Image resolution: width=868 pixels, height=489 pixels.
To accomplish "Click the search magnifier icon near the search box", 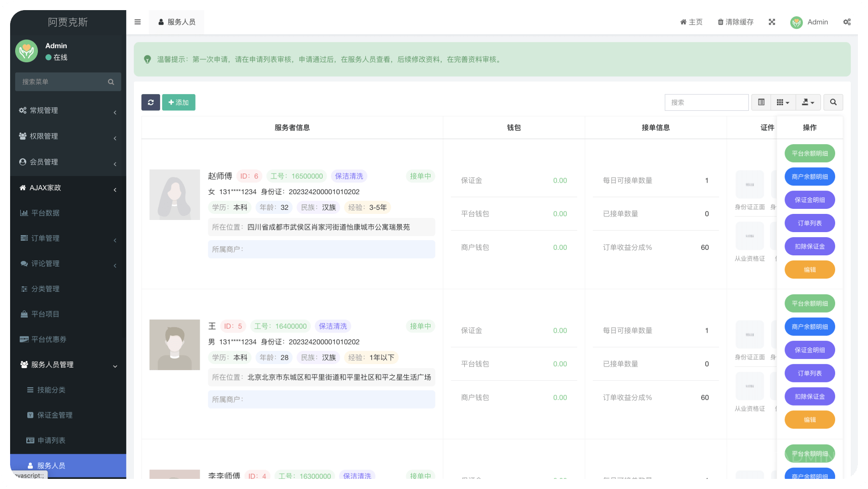I will click(x=833, y=102).
